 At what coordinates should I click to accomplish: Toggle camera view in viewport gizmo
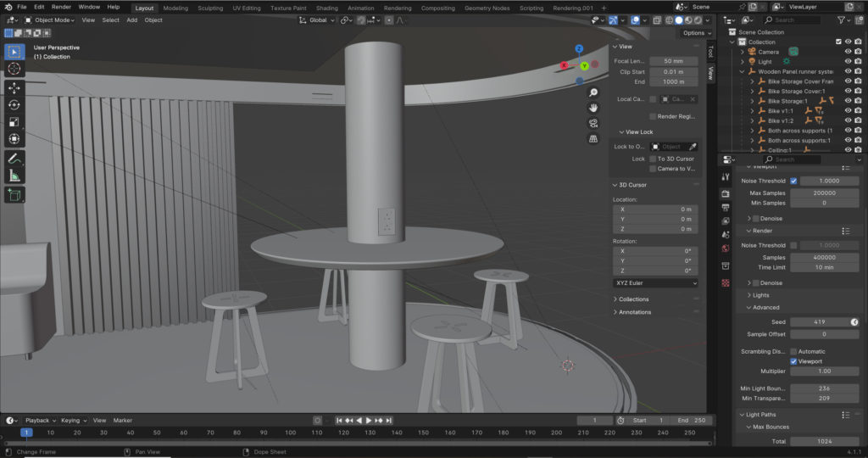593,123
